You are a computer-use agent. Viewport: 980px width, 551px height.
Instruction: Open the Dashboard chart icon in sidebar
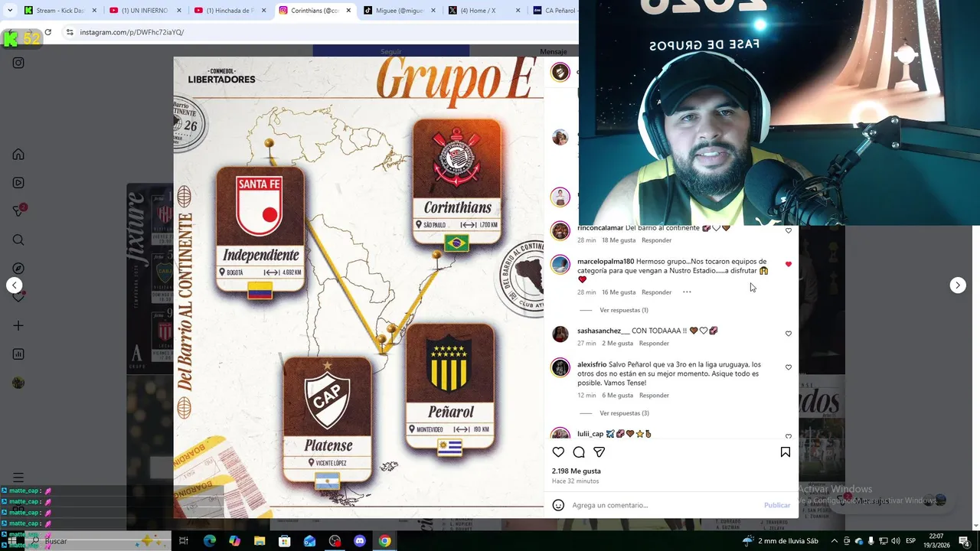pyautogui.click(x=18, y=354)
